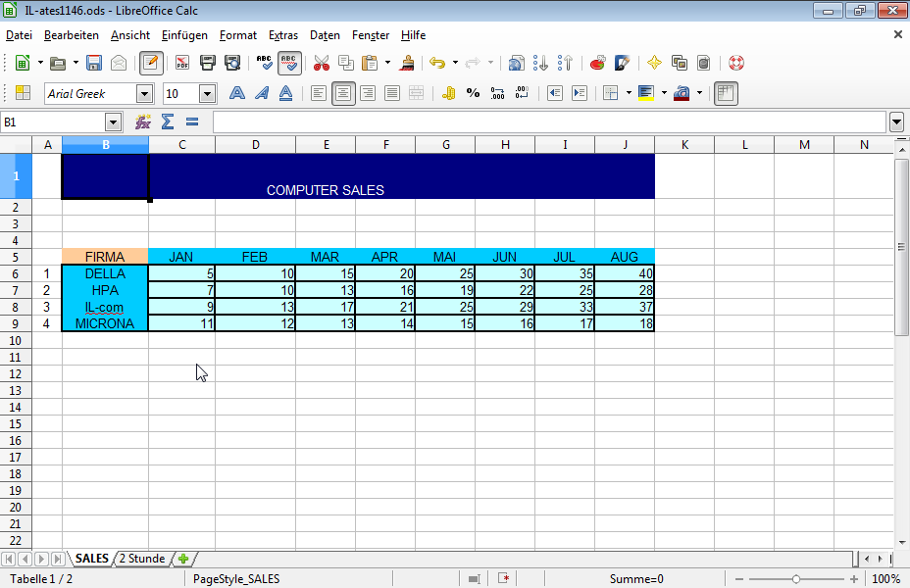This screenshot has width=910, height=588.
Task: Save the document with the floppy icon
Action: pyautogui.click(x=94, y=63)
